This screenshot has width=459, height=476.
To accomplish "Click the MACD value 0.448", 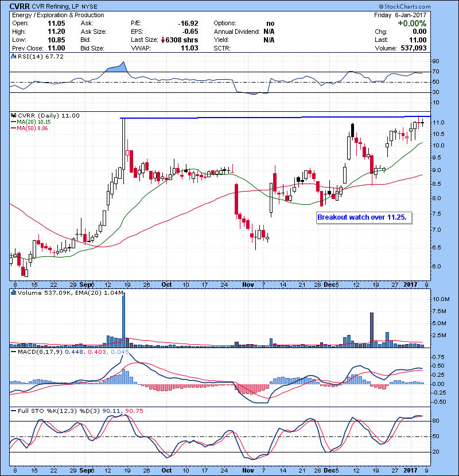I will (x=74, y=352).
